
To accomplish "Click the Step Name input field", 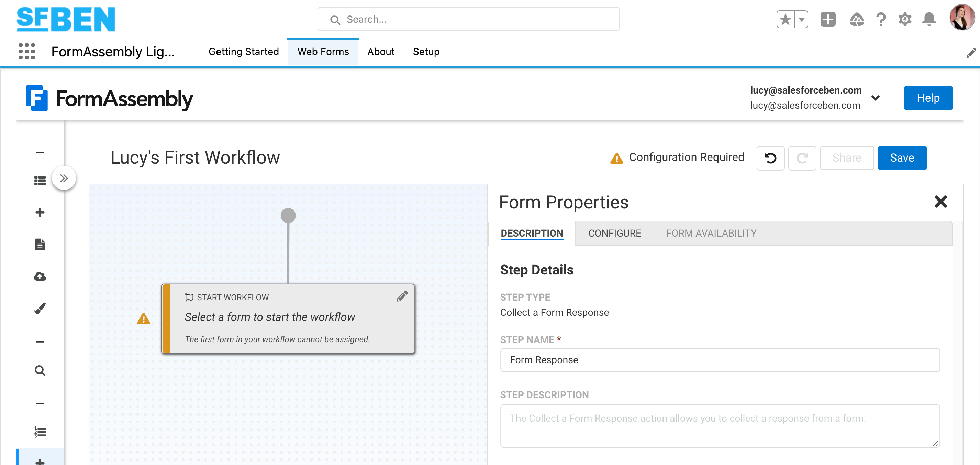I will coord(720,360).
